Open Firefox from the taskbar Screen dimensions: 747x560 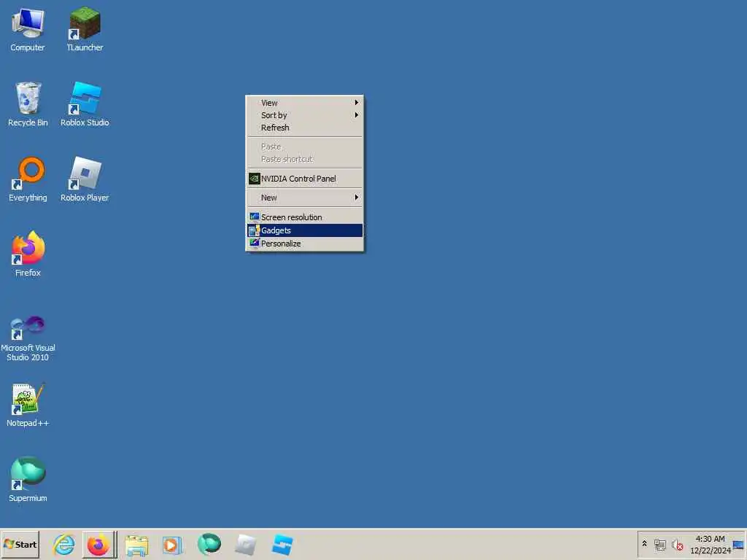(98, 544)
